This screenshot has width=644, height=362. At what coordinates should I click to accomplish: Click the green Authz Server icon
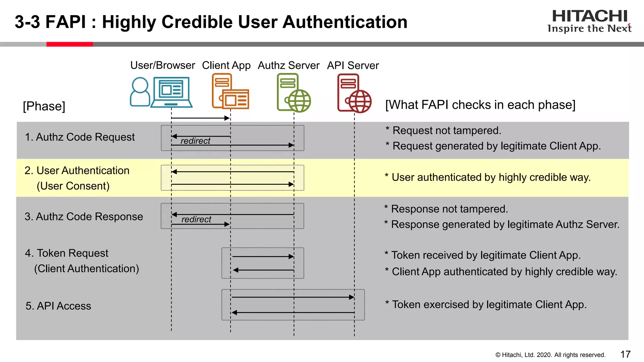tap(293, 93)
